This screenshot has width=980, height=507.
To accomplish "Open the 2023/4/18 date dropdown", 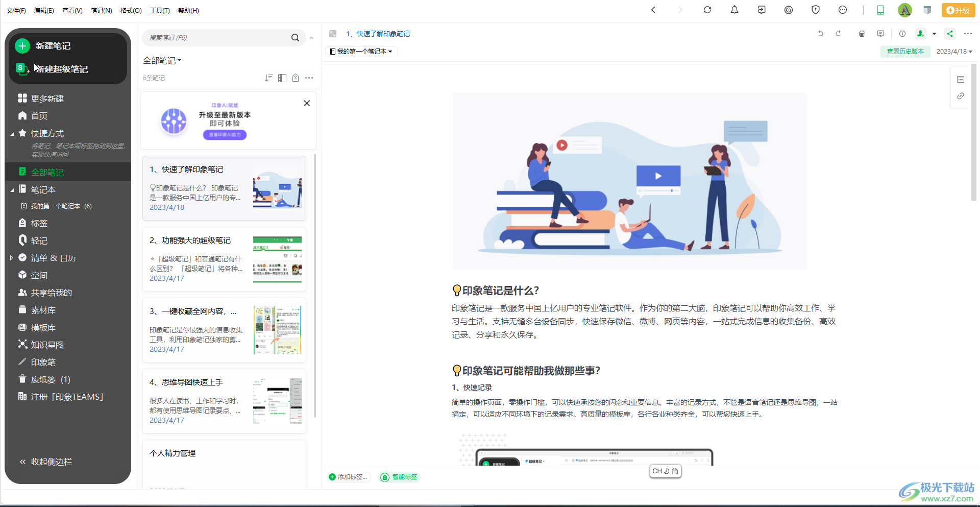I will point(954,52).
